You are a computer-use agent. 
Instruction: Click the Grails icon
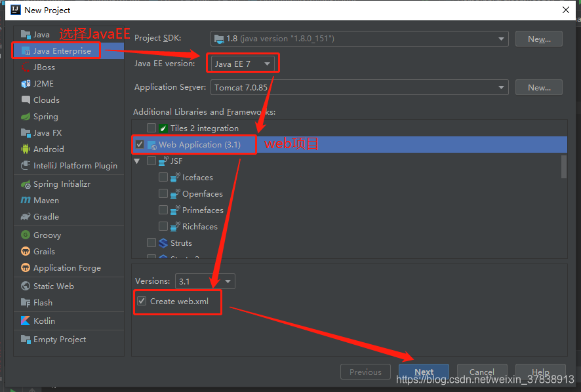(26, 252)
